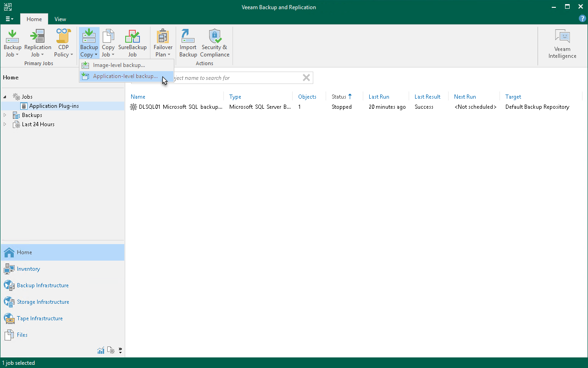Screen dimensions: 588x368
Task: Open the Copy Job ribbon button
Action: coord(108,44)
